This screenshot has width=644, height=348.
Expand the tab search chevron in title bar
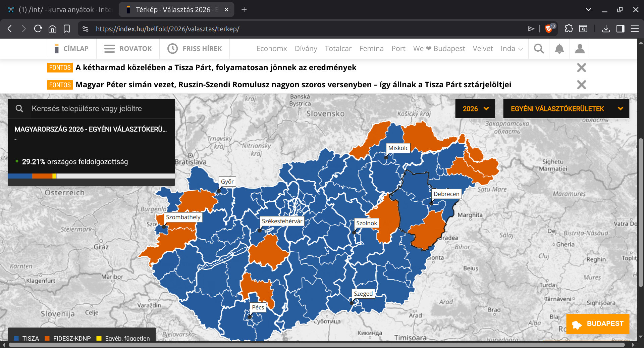tap(588, 10)
